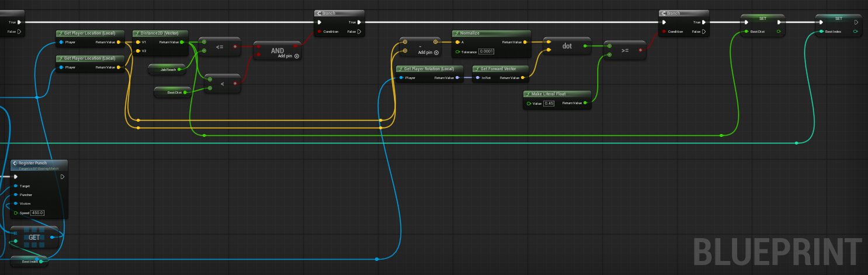Click Make Literal Float's Return Value pin
This screenshot has width=868, height=275.
[x=585, y=103]
